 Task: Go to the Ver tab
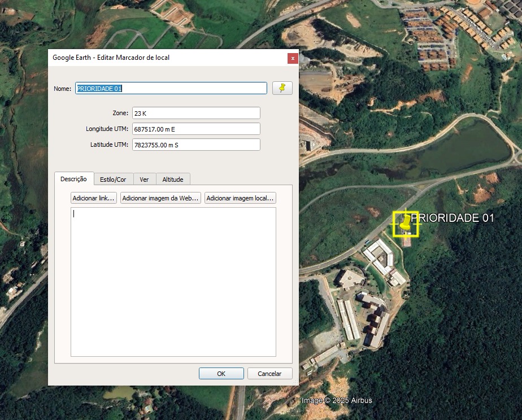click(144, 180)
